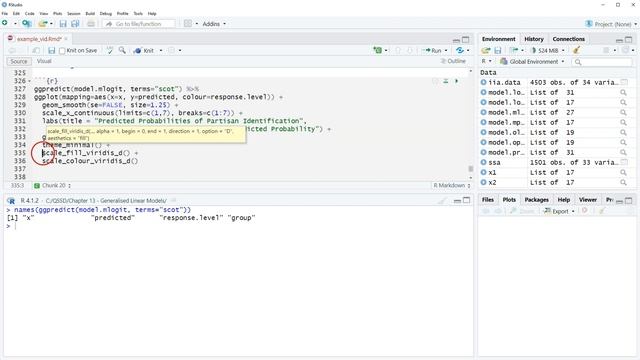Click the publish document icon
640x360 pixels.
click(460, 50)
